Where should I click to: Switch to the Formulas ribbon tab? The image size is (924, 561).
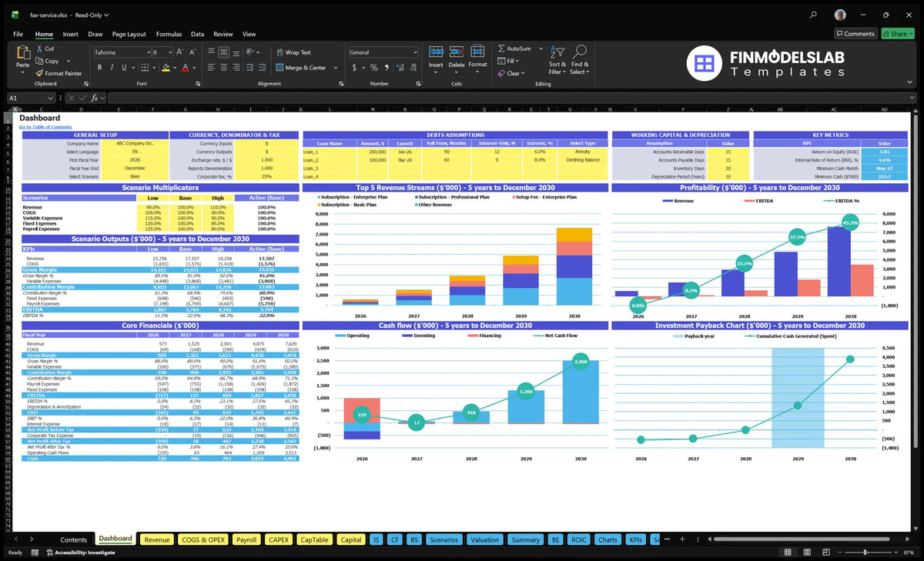coord(169,34)
